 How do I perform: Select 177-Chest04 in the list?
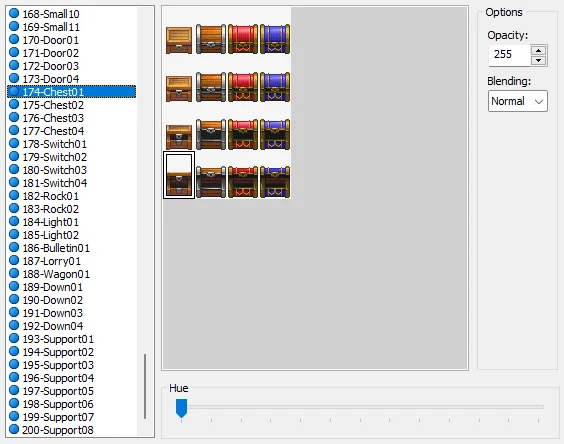[x=72, y=131]
